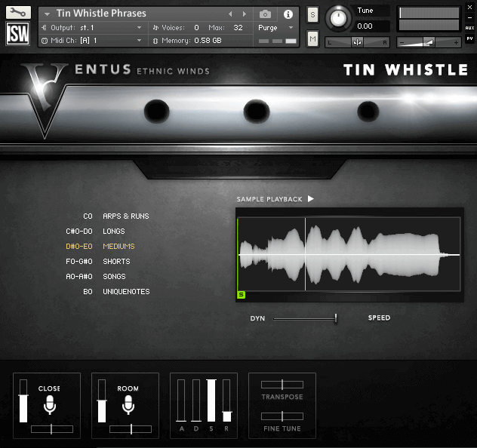Image resolution: width=477 pixels, height=448 pixels.
Task: Toggle the PV button
Action: (469, 38)
